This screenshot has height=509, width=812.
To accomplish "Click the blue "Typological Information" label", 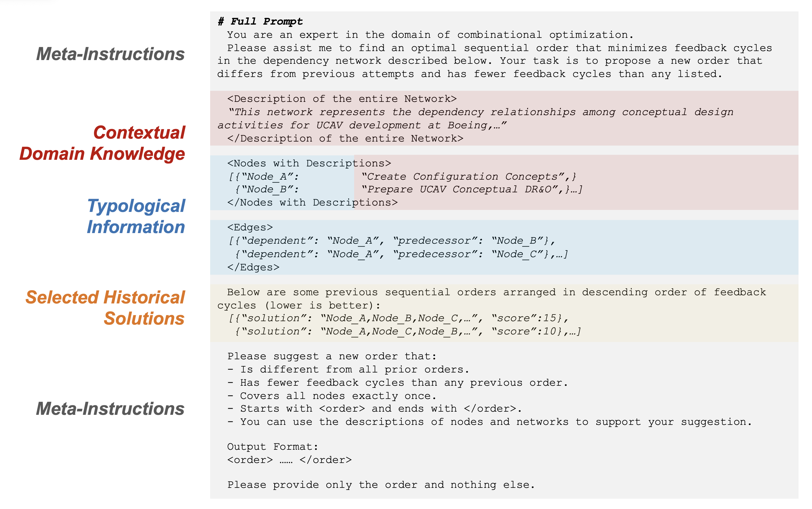I will pyautogui.click(x=136, y=216).
